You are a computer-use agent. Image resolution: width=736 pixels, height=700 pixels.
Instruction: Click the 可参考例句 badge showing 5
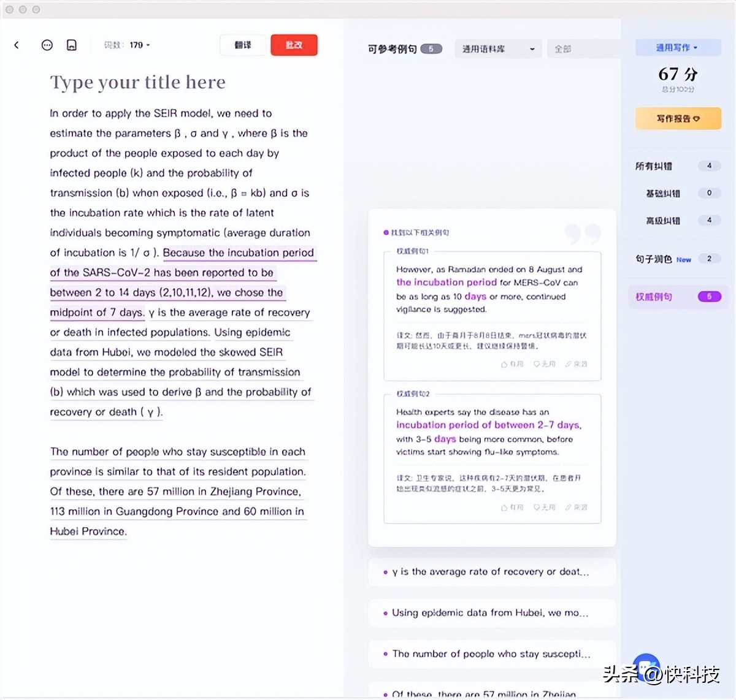[432, 48]
